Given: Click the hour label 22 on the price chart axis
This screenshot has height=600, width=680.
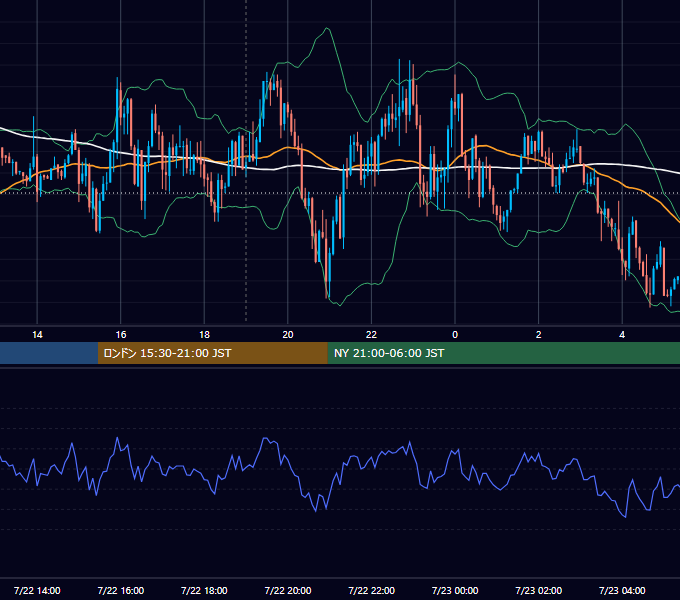Looking at the screenshot, I should 371,335.
